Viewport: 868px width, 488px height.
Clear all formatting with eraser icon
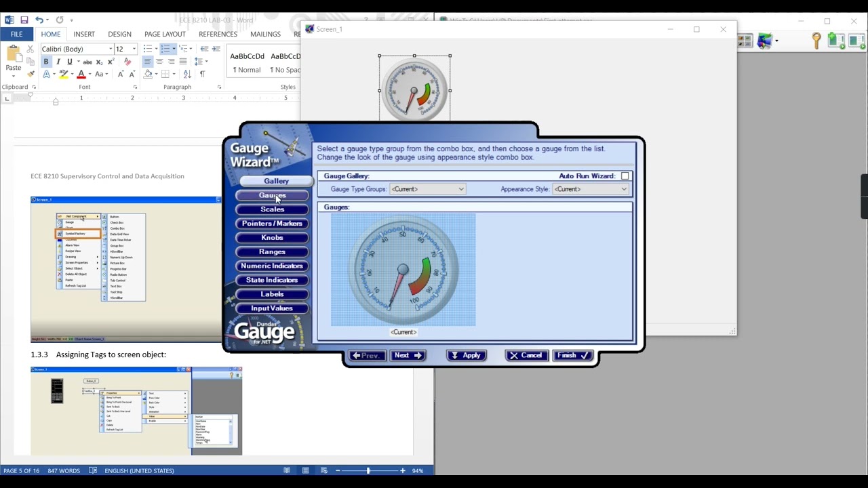point(127,62)
